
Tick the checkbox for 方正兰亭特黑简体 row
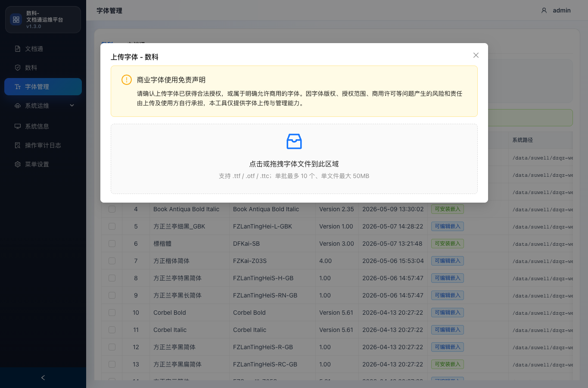[x=112, y=278]
